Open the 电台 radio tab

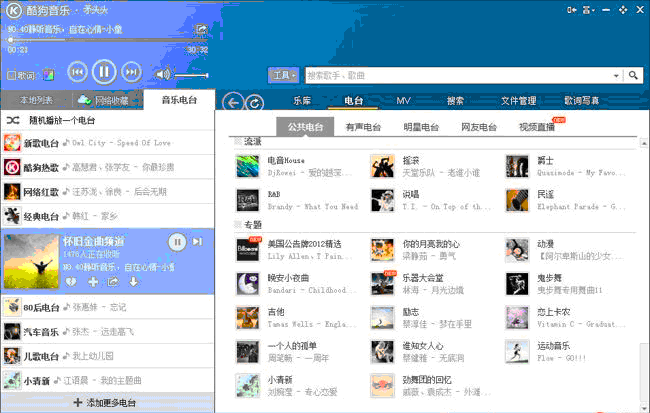353,100
